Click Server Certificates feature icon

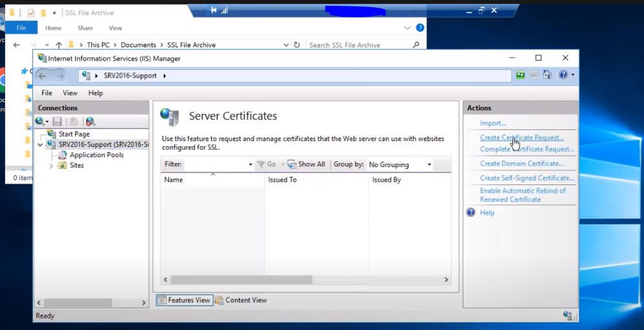pos(169,117)
